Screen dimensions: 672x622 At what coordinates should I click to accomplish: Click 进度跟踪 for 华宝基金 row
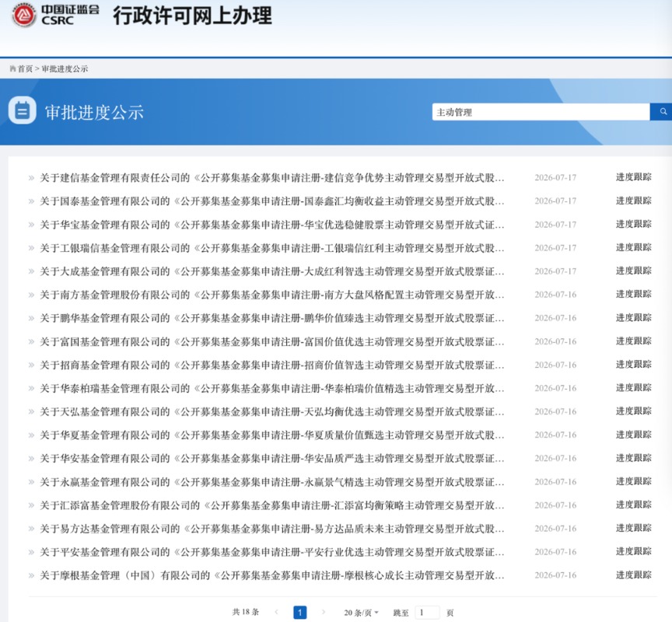click(x=633, y=224)
